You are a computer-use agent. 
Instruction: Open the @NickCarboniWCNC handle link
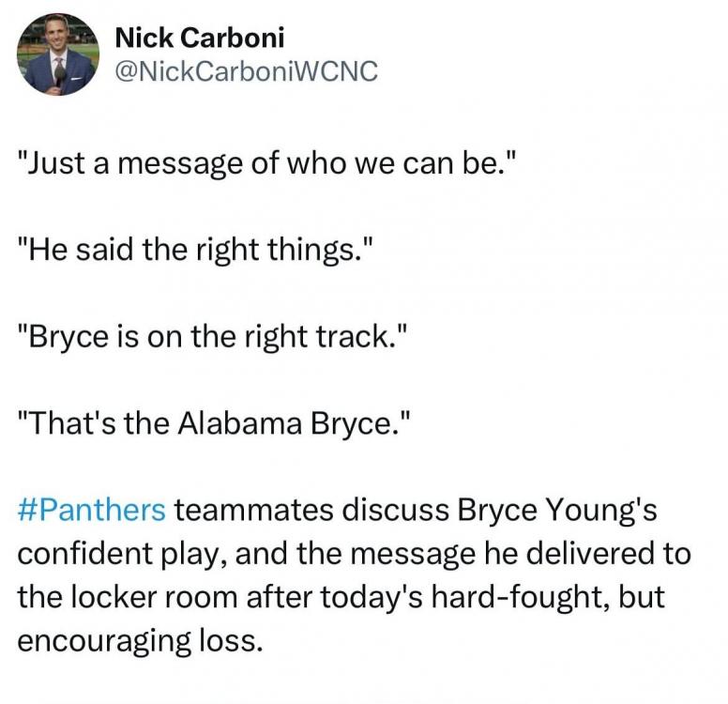[x=245, y=71]
